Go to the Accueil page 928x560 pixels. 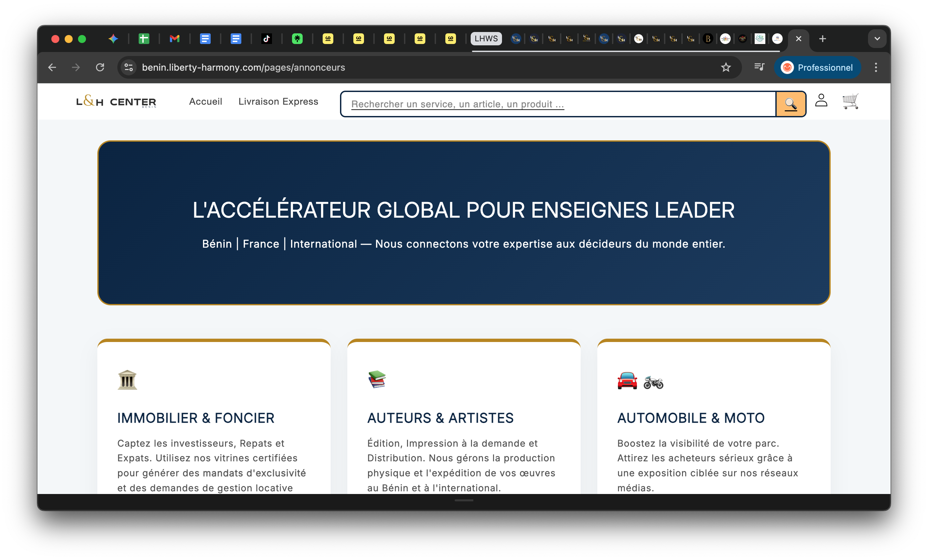pyautogui.click(x=205, y=102)
